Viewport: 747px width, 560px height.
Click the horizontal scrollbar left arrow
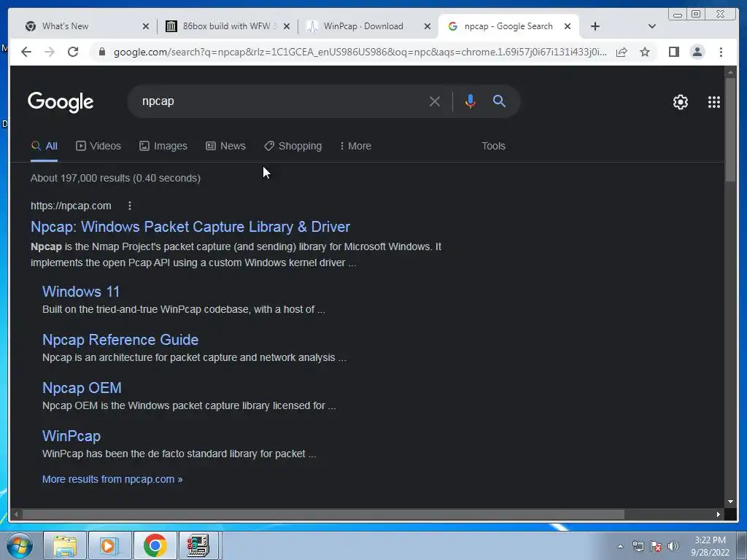(x=16, y=514)
